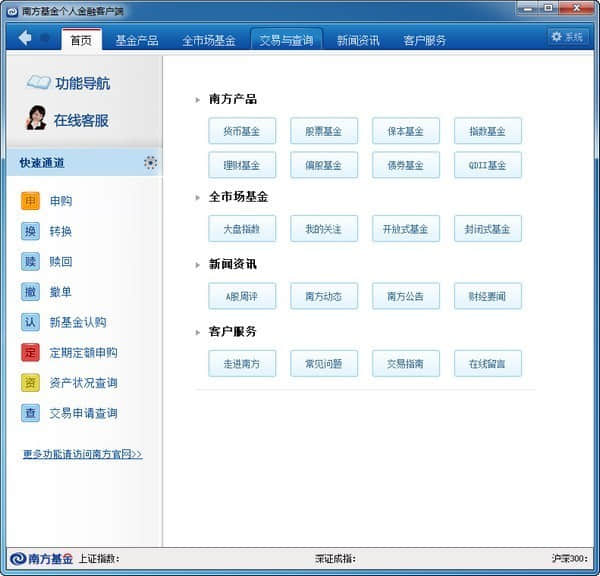The height and width of the screenshot is (576, 600).
Task: Click the forward navigation icon
Action: pyautogui.click(x=45, y=38)
